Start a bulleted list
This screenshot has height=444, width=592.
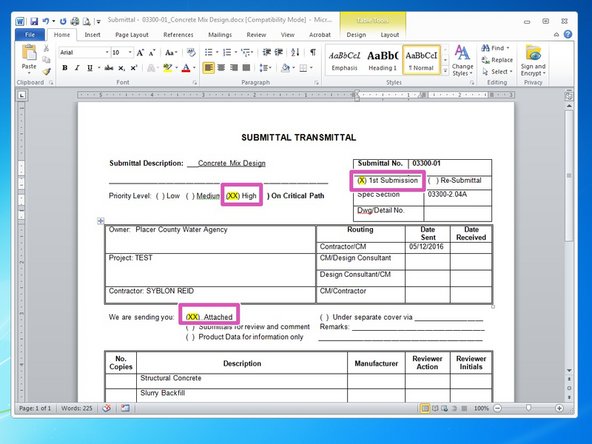tap(208, 52)
